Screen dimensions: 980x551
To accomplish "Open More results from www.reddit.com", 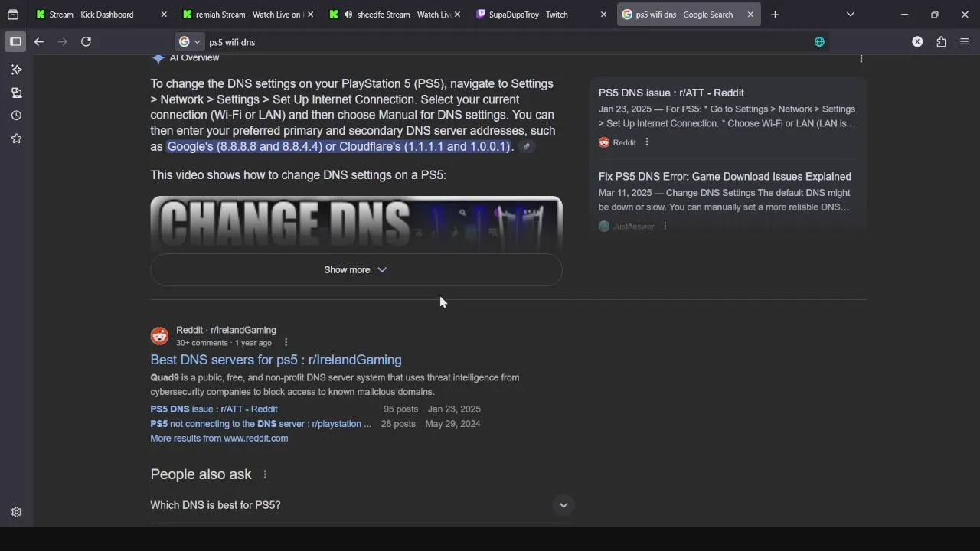I will (x=219, y=439).
